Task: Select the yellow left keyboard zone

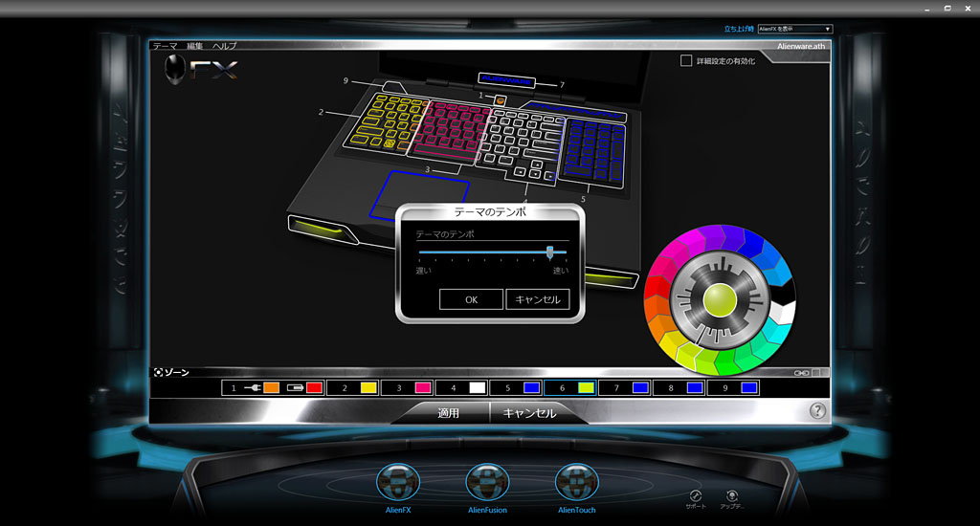Action: (385, 121)
